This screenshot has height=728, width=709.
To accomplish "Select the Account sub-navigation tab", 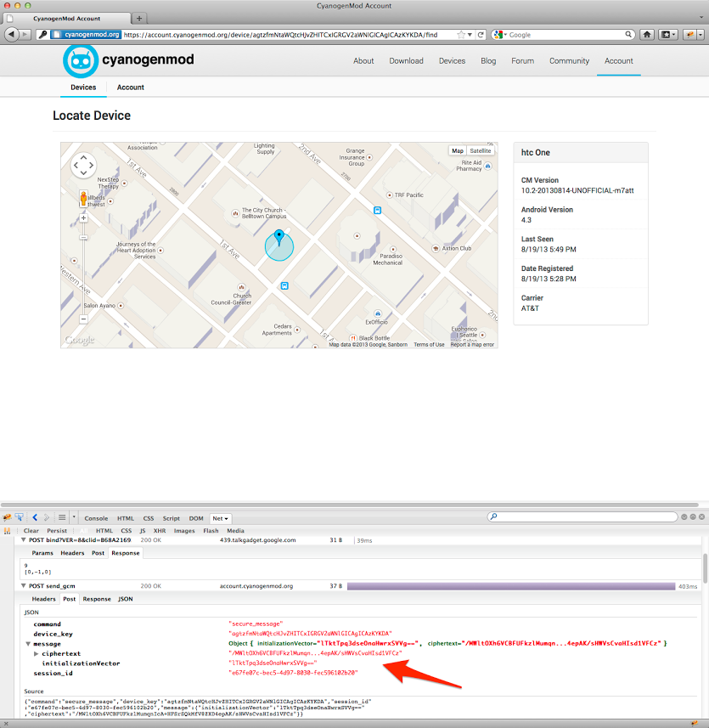I will 131,87.
